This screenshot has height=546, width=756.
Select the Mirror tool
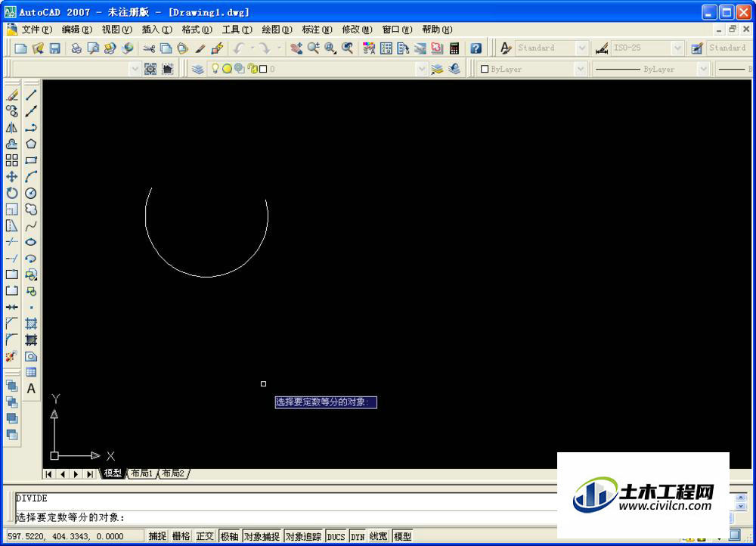(x=12, y=127)
